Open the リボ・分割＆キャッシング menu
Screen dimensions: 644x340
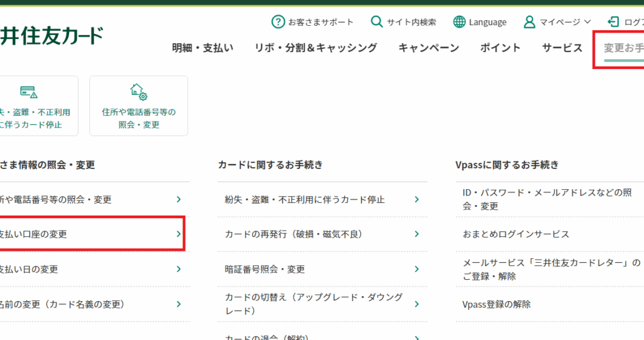(316, 48)
